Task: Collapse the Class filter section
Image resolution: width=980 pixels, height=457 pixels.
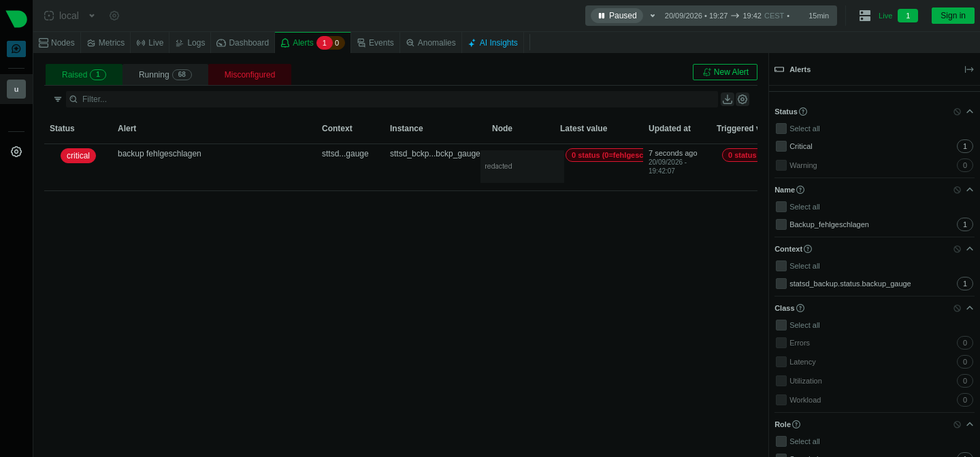Action: pos(970,308)
